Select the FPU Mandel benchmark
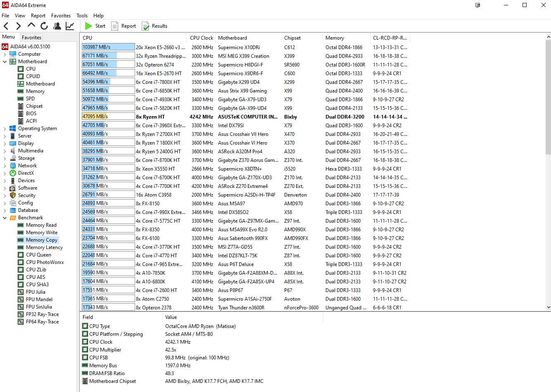 click(x=39, y=299)
